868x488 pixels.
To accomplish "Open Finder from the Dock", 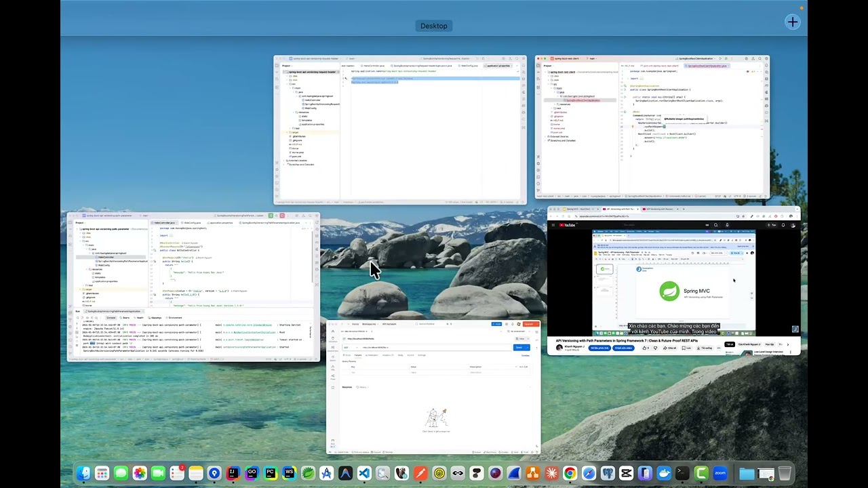I will pyautogui.click(x=83, y=473).
